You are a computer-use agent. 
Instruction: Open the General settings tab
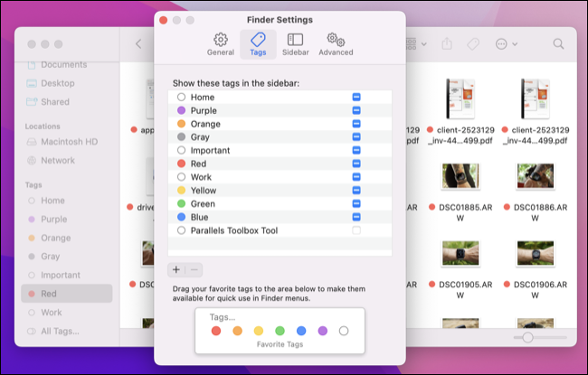click(x=221, y=44)
